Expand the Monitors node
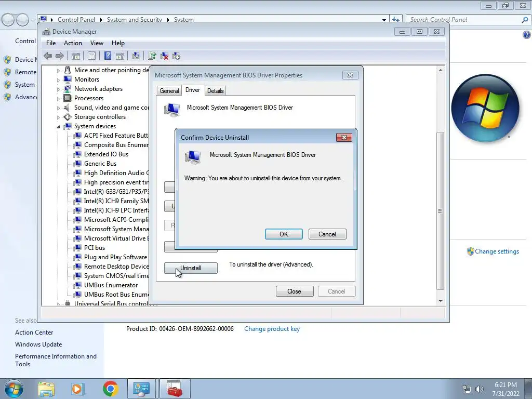Viewport: 532px width, 399px height. [x=58, y=80]
